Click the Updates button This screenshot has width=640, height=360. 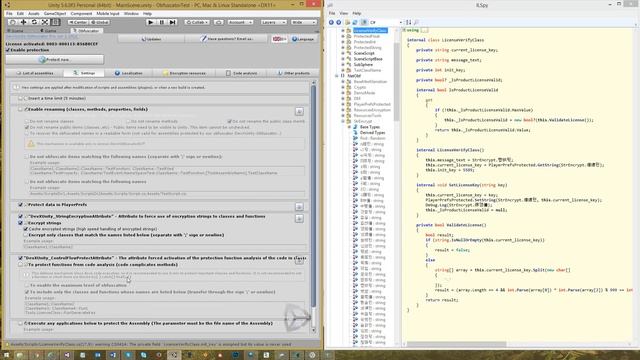(151, 39)
